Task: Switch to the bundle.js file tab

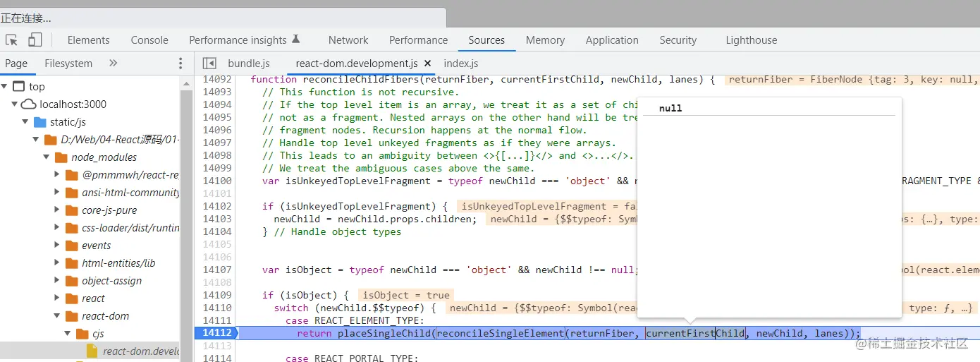Action: tap(249, 64)
